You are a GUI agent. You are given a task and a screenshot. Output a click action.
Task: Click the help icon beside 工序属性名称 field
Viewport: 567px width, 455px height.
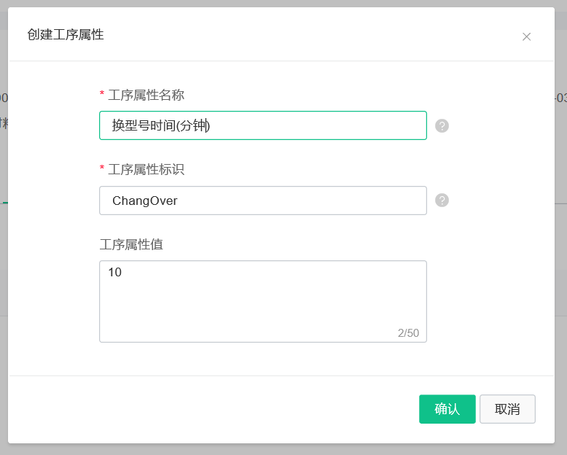pyautogui.click(x=442, y=126)
